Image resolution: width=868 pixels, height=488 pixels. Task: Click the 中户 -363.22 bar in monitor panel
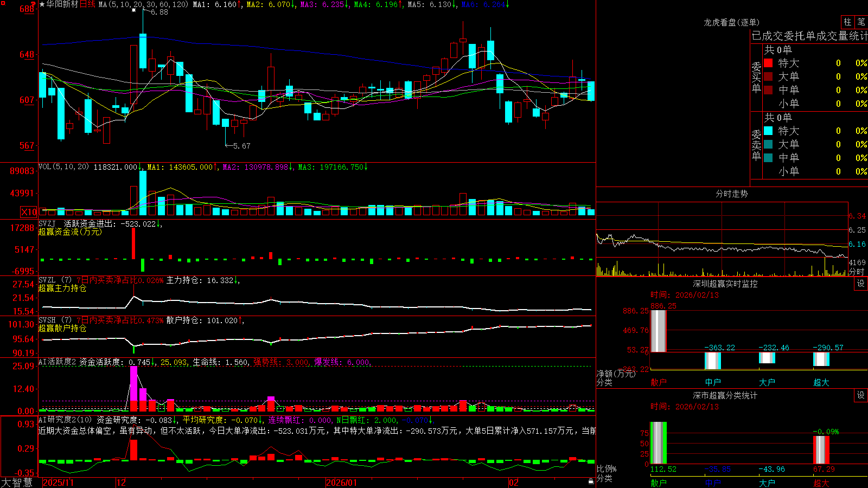tap(713, 361)
